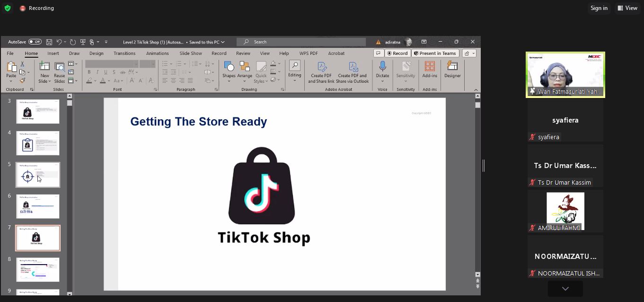The width and height of the screenshot is (644, 302).
Task: Click Wan Fatmasuriati video tile
Action: (x=565, y=75)
